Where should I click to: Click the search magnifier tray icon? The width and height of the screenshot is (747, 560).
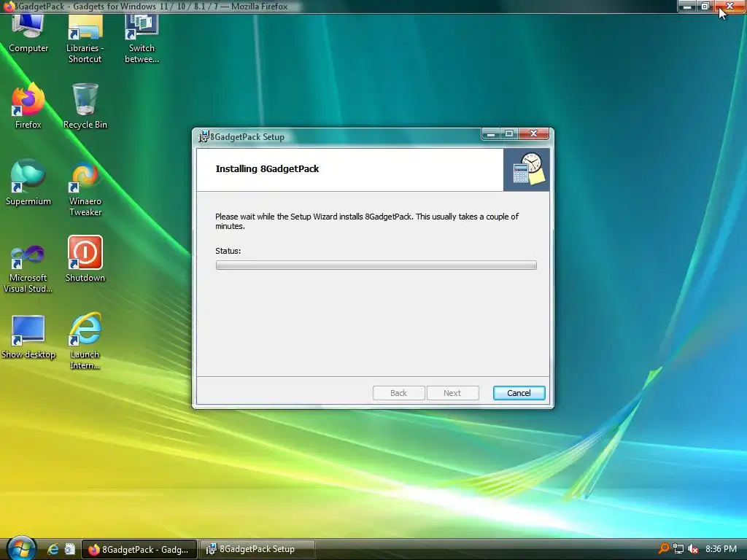(664, 548)
